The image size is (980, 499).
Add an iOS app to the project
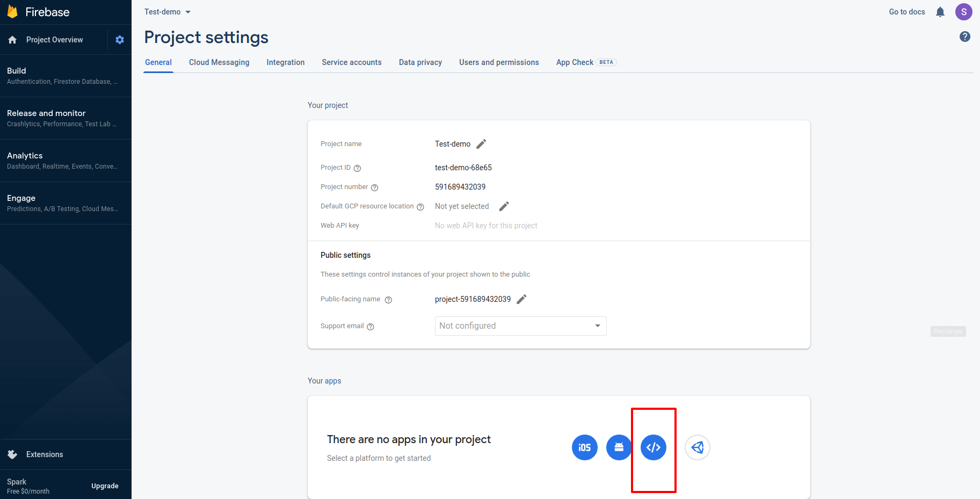584,447
